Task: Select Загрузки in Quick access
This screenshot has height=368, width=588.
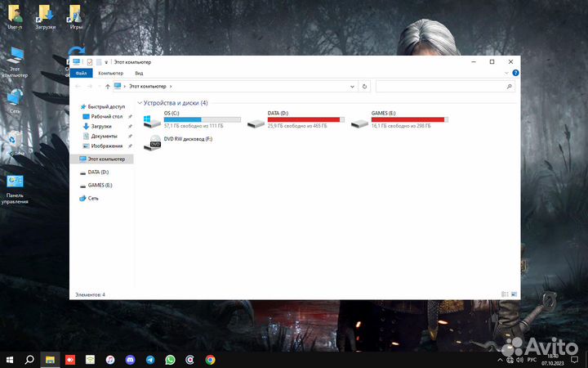Action: (x=101, y=126)
